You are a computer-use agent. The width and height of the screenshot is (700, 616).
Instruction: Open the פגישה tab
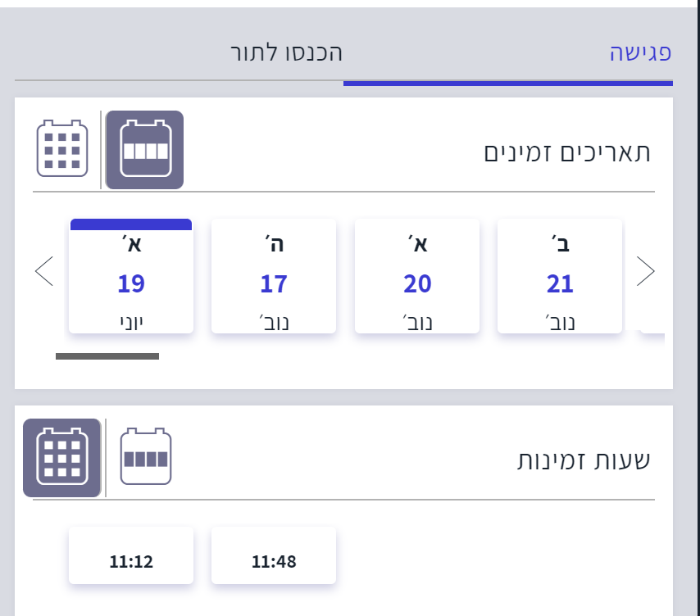pyautogui.click(x=640, y=53)
